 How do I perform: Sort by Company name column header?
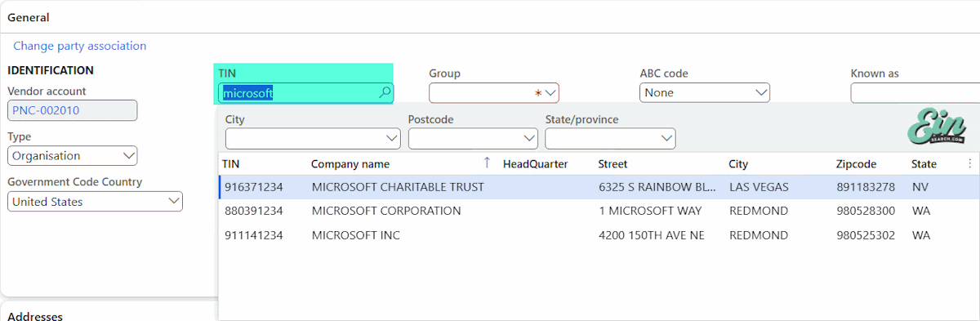tap(350, 164)
